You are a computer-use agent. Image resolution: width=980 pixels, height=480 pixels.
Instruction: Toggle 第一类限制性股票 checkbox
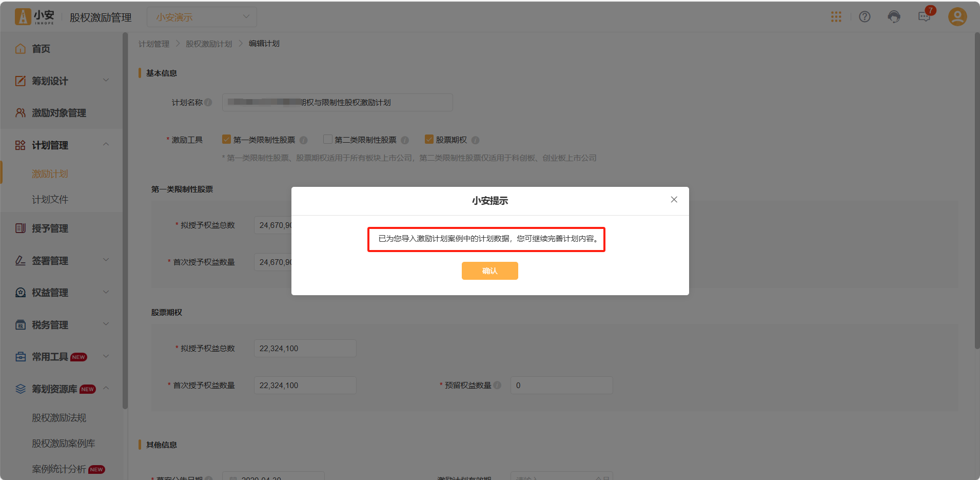226,139
